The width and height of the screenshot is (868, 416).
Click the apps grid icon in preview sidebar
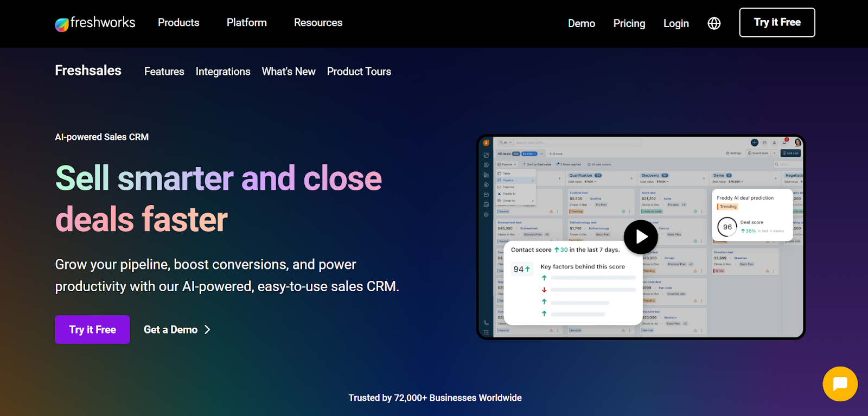coord(486,332)
